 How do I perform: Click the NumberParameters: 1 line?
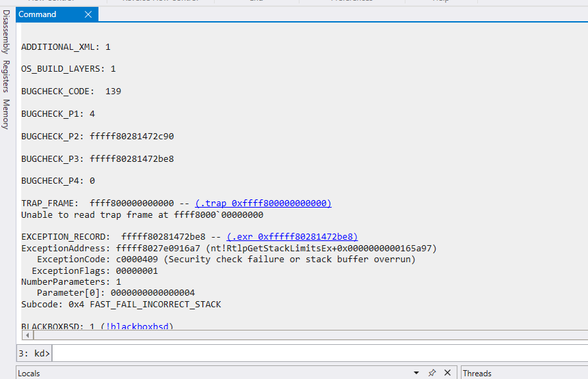click(71, 281)
